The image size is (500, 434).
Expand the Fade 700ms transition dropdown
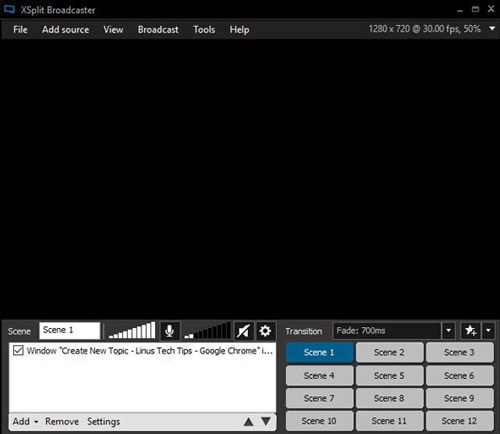tap(449, 331)
